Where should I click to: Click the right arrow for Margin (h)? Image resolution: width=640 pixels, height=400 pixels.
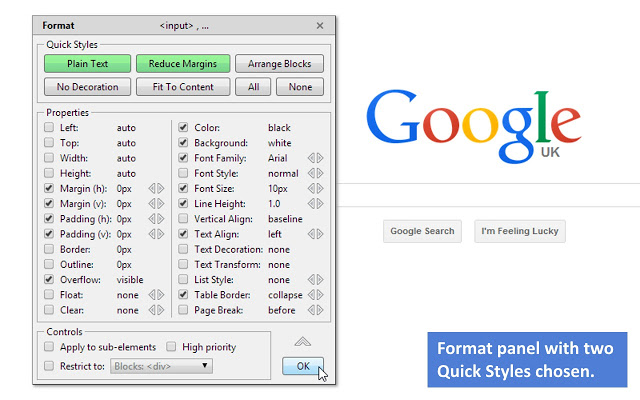click(x=161, y=189)
